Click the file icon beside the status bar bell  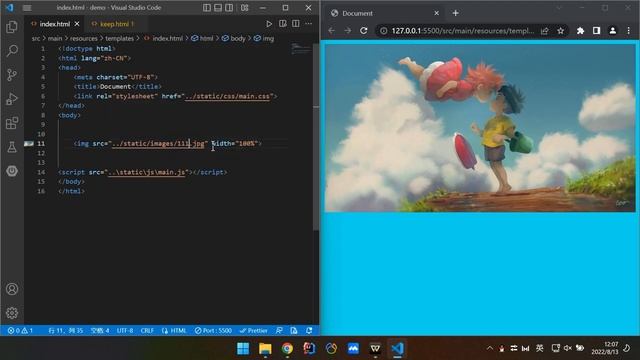point(294,331)
